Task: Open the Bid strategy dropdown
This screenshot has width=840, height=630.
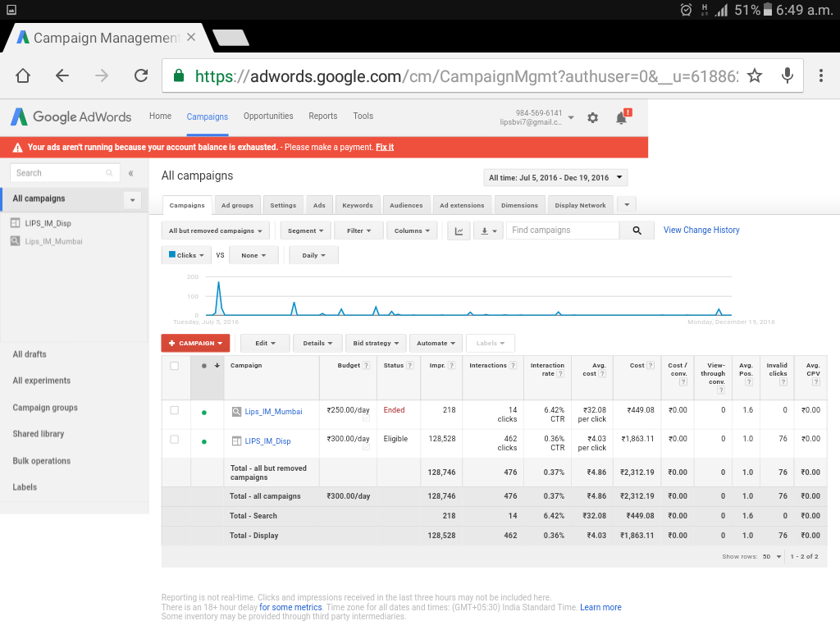Action: point(375,343)
